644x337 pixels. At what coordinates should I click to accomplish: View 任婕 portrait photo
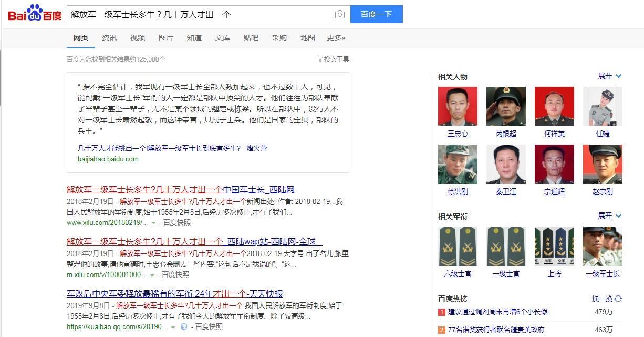point(603,106)
